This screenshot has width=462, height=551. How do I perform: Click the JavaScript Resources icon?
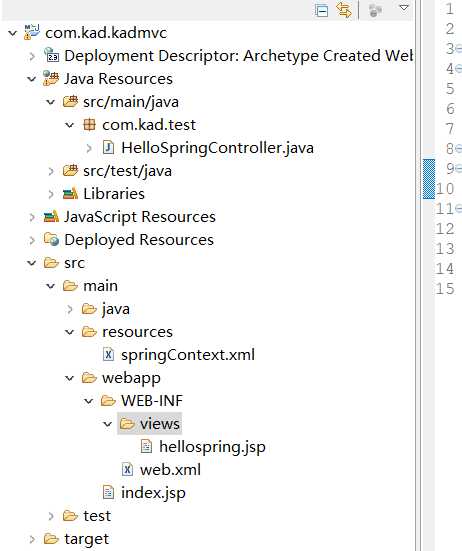(x=51, y=216)
